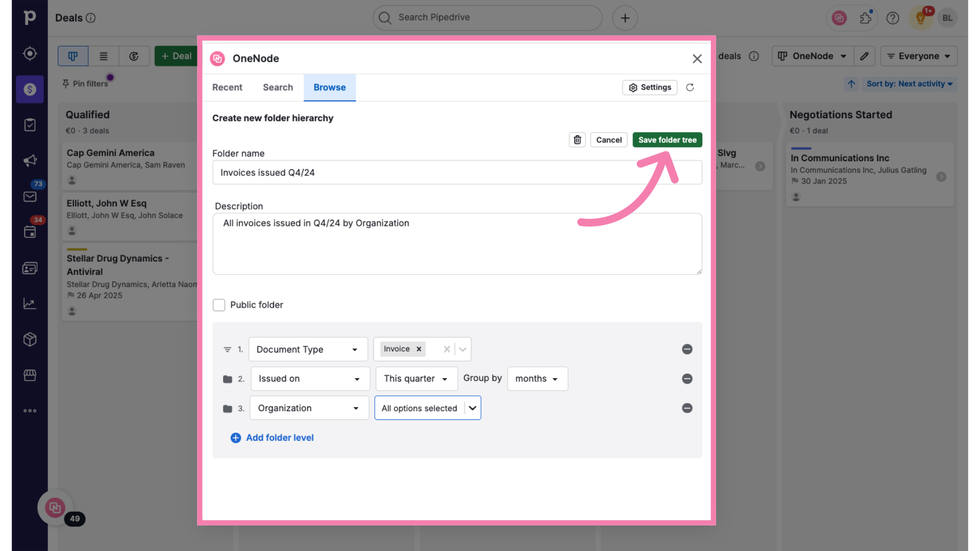The image size is (980, 551).
Task: Click the add folder level plus icon
Action: (236, 437)
